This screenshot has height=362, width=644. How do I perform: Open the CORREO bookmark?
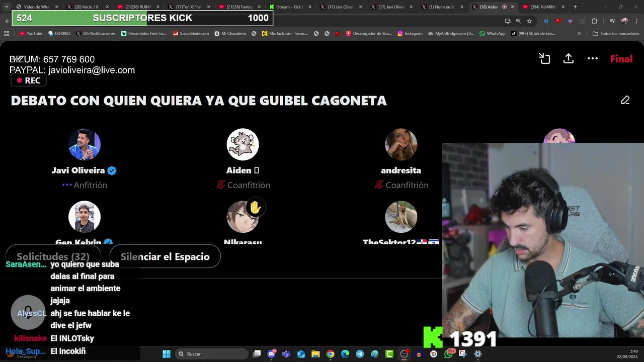[x=59, y=33]
